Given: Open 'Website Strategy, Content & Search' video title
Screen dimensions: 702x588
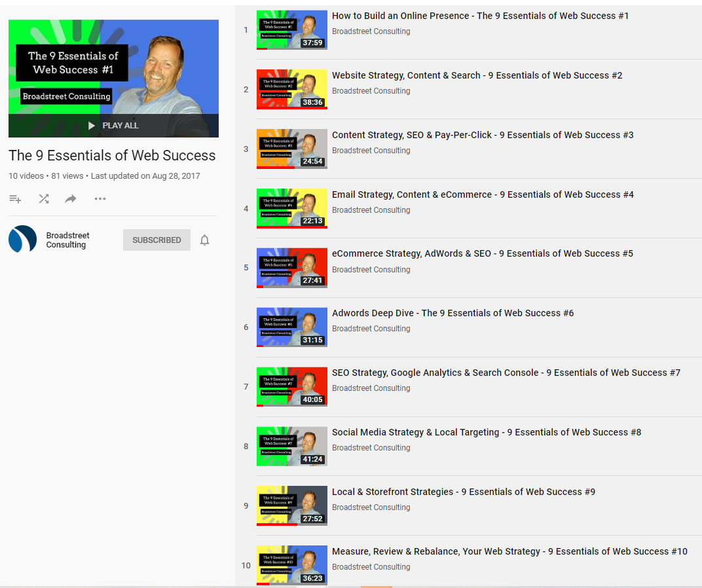Looking at the screenshot, I should [477, 76].
